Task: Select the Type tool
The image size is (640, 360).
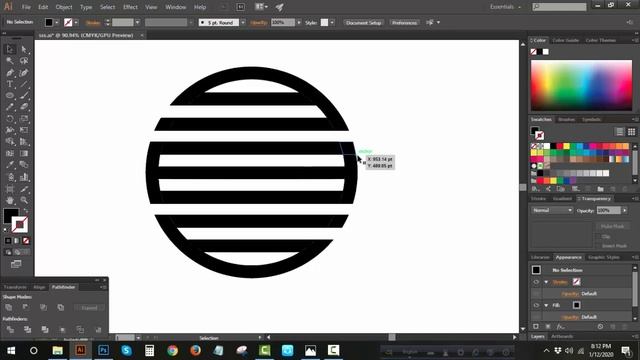Action: 10,84
